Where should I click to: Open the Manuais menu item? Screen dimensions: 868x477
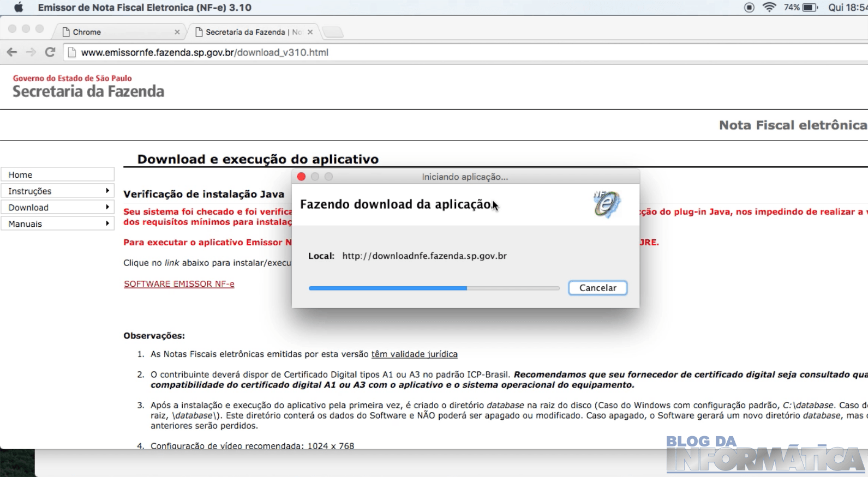click(57, 224)
